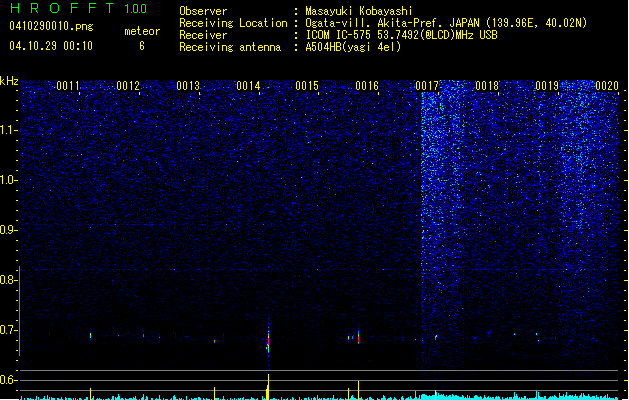Click the ICOM IC-575 receiver text
Image resolution: width=629 pixels, height=400 pixels.
tap(401, 35)
